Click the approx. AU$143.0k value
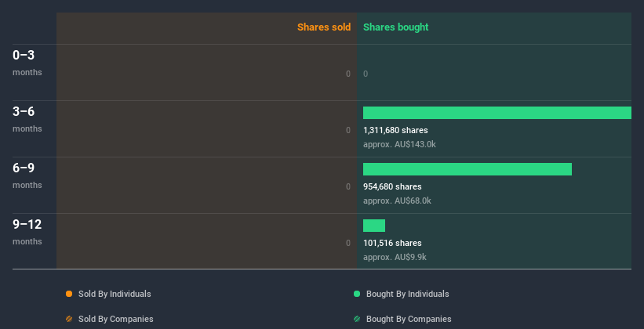Image resolution: width=644 pixels, height=329 pixels. click(399, 144)
